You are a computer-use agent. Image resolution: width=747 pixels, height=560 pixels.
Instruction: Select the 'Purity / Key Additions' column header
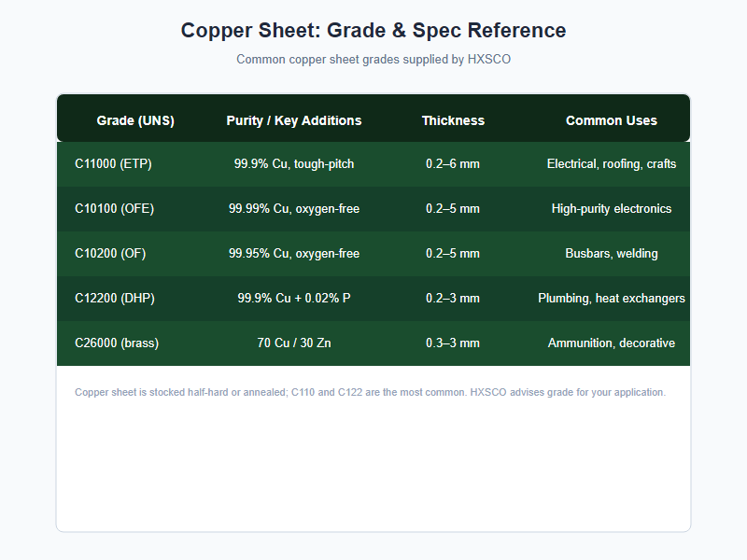pos(294,120)
